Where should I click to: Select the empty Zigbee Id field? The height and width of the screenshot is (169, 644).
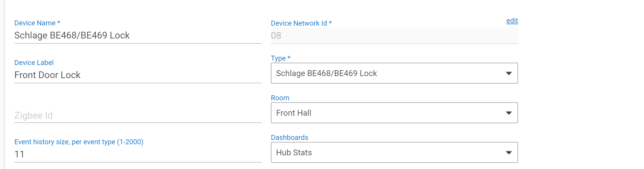click(137, 115)
